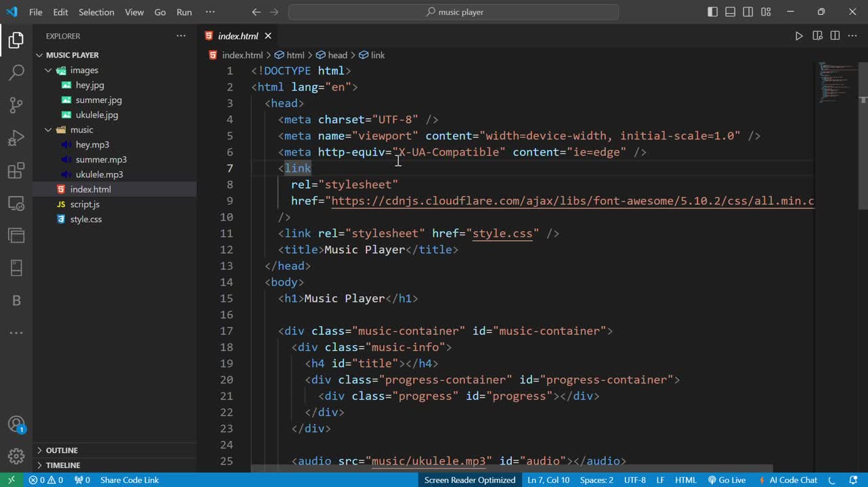
Task: Toggle the Primary Side Bar visibility
Action: [712, 12]
